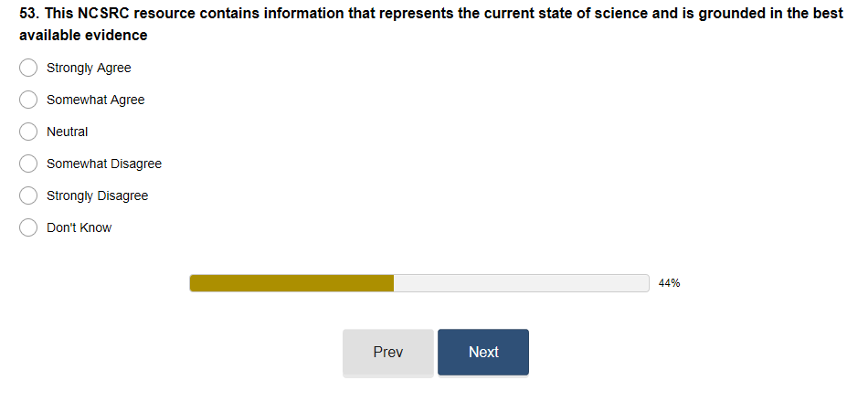The width and height of the screenshot is (868, 412).
Task: Click the unfilled gray progress bar section
Action: point(521,283)
